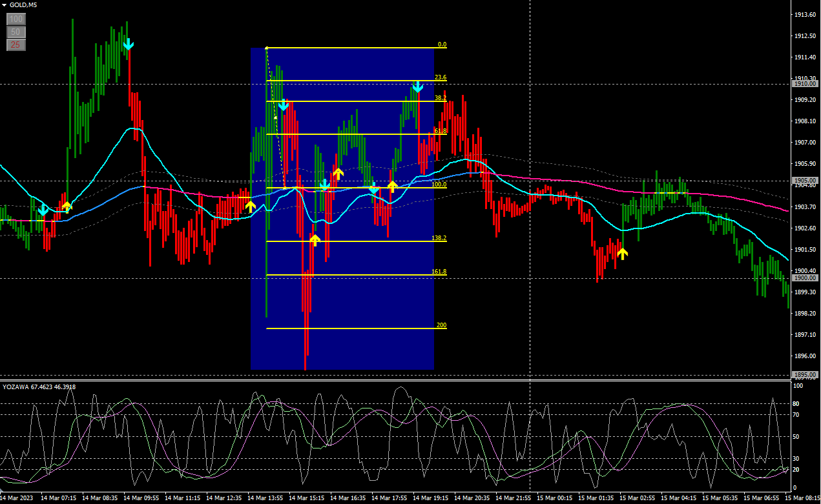Image resolution: width=821 pixels, height=504 pixels.
Task: Click the 15 Mar 05:35 time label
Action: coord(720,498)
